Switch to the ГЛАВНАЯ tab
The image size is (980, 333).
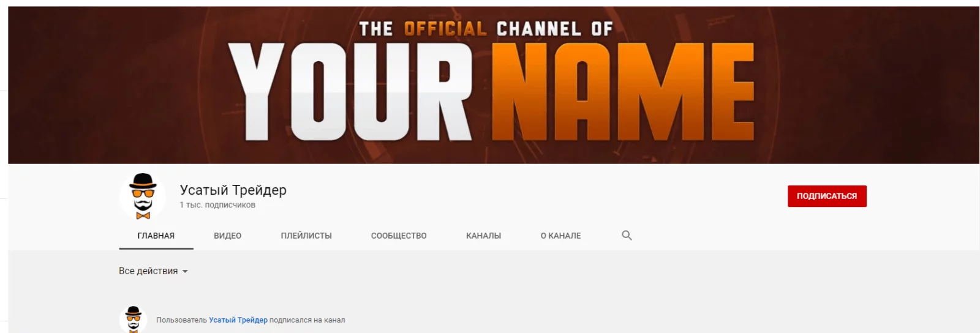pos(156,236)
